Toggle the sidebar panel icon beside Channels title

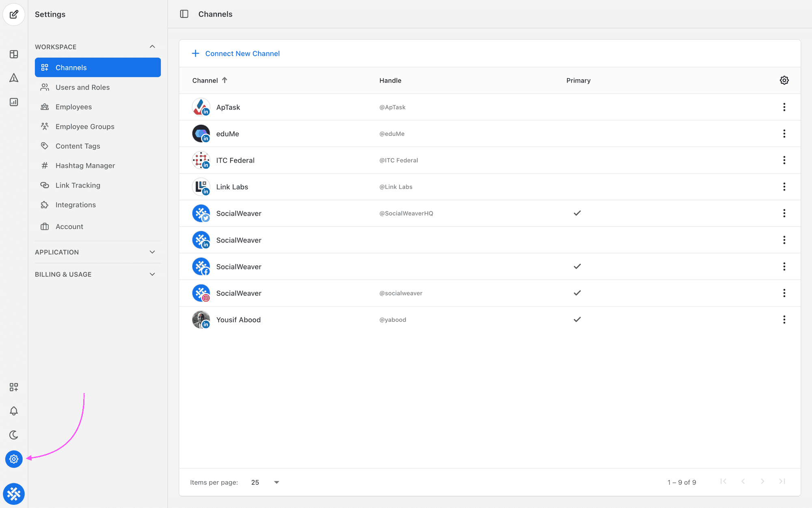184,14
